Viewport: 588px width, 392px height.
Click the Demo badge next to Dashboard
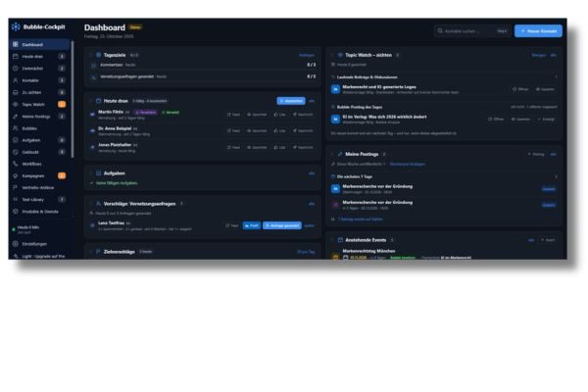click(135, 27)
